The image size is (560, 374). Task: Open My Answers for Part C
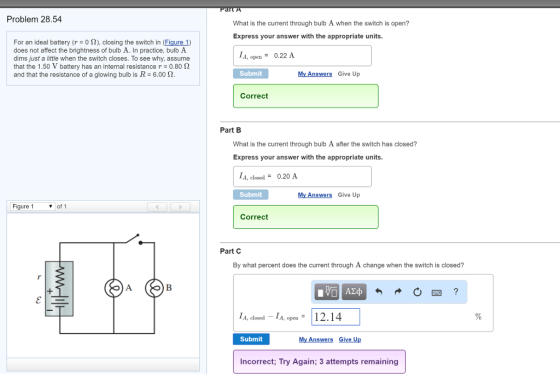point(316,339)
